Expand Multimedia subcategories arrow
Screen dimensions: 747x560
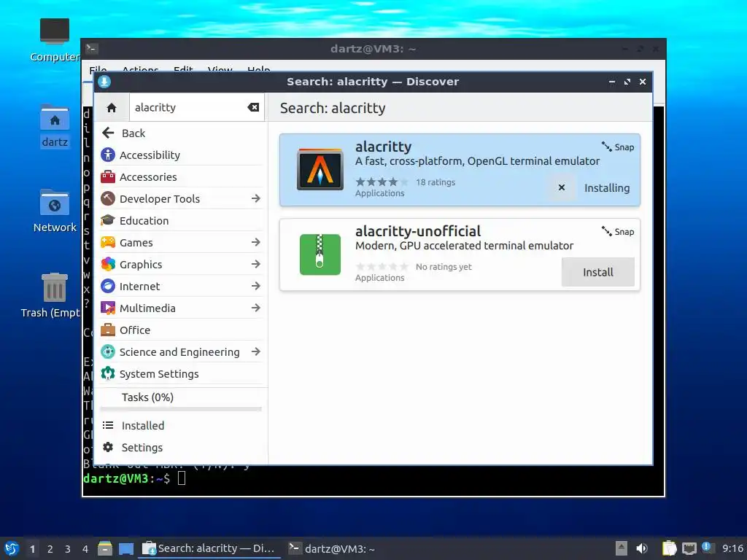256,308
